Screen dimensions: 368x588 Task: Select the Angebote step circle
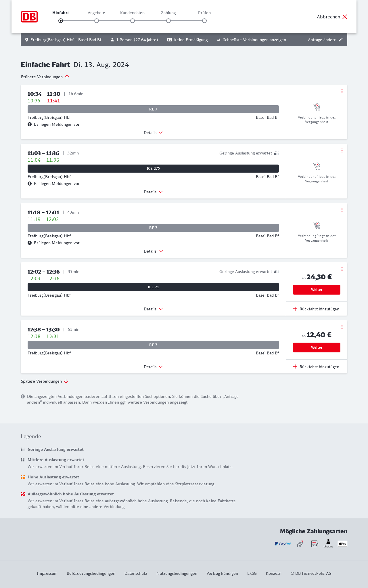tap(97, 21)
